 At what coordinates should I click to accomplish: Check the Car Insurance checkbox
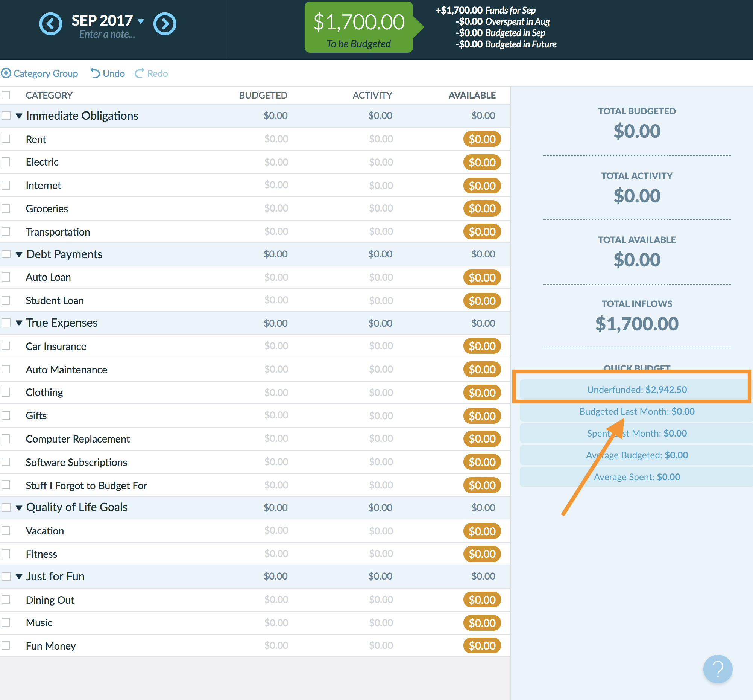tap(6, 346)
